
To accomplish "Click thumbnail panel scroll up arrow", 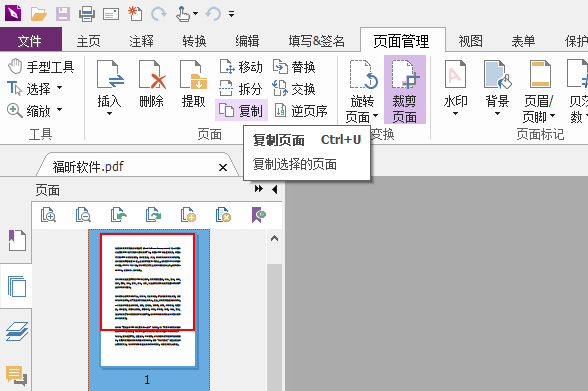I will (274, 238).
